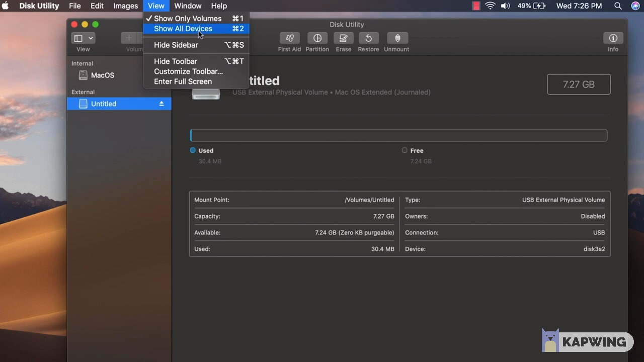Click the Used 30.4 MB table value
Screen dimensions: 644x362
click(383, 249)
